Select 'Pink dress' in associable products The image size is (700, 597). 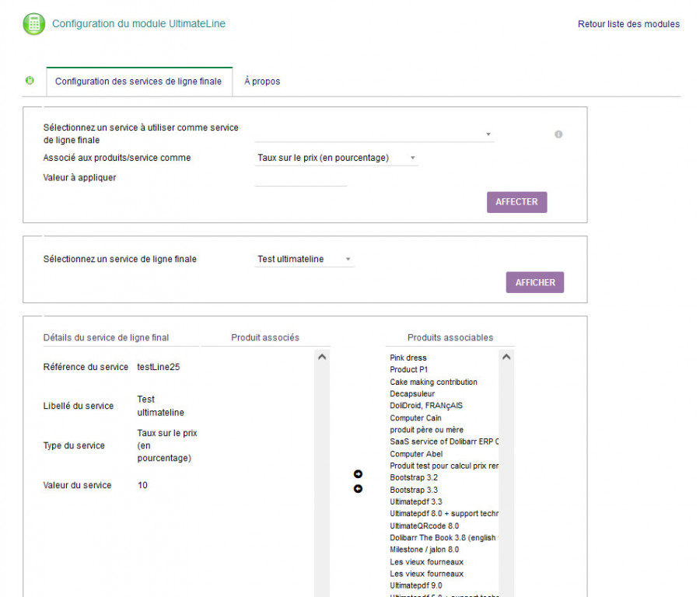click(x=408, y=358)
